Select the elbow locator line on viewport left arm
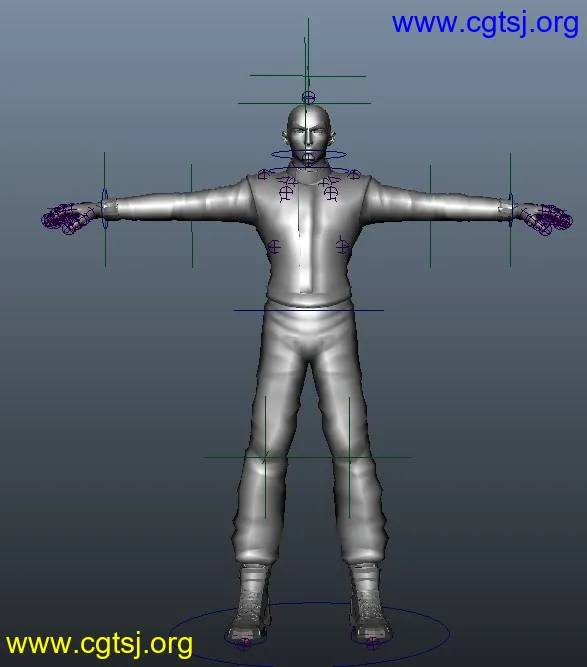The width and height of the screenshot is (587, 667). point(192,216)
